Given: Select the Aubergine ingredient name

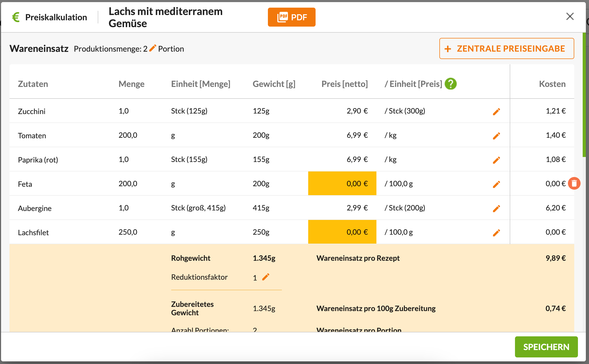Looking at the screenshot, I should click(x=35, y=208).
